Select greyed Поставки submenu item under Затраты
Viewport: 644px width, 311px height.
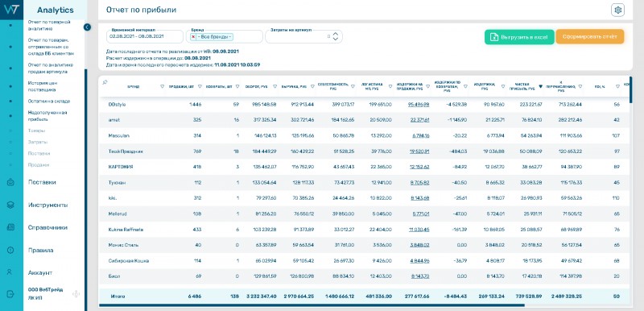coord(39,153)
